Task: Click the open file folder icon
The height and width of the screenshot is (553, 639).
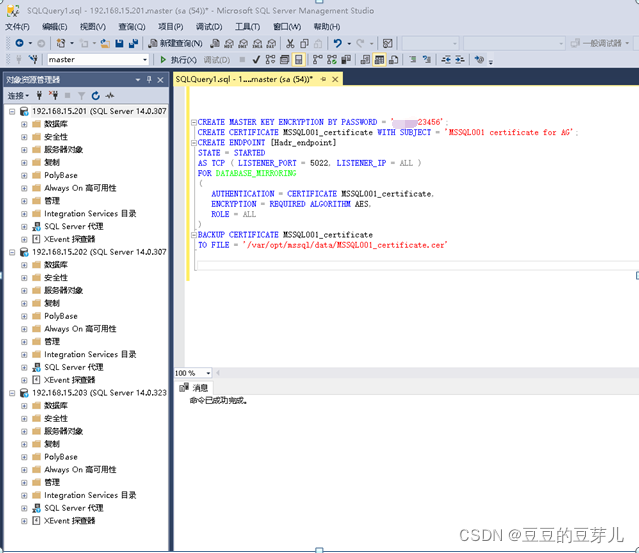Action: (105, 43)
